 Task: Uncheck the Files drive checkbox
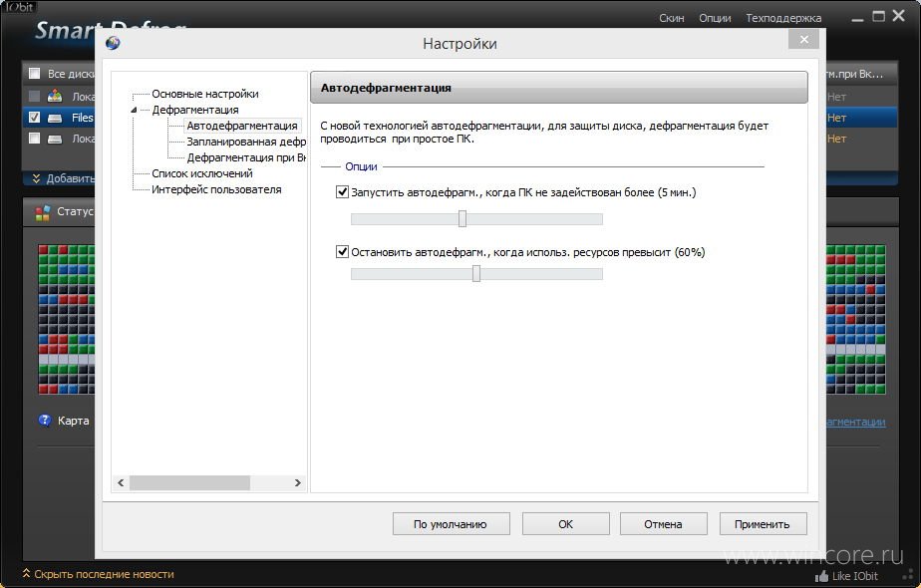pos(35,118)
